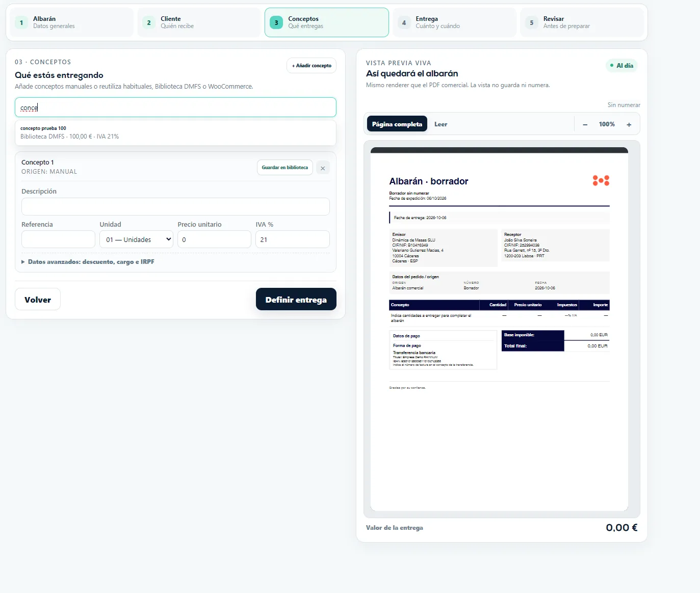Image resolution: width=700 pixels, height=593 pixels.
Task: Zoom in preview with plus icon
Action: click(x=629, y=124)
